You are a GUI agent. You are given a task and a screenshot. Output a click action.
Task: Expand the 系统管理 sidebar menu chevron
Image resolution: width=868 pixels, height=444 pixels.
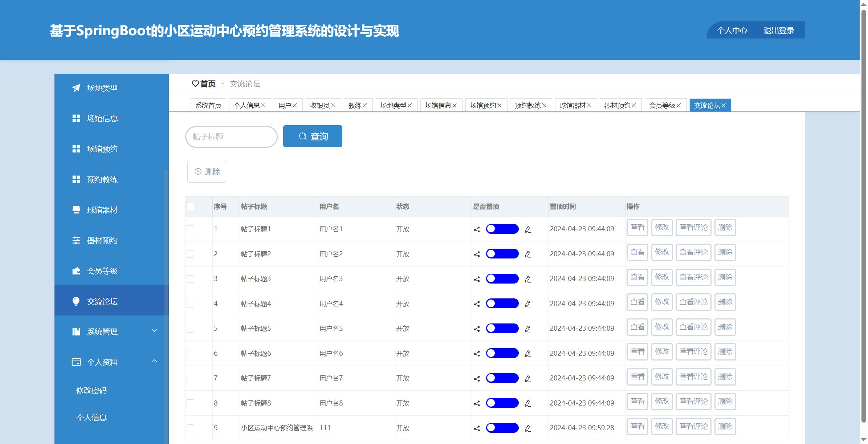click(154, 331)
